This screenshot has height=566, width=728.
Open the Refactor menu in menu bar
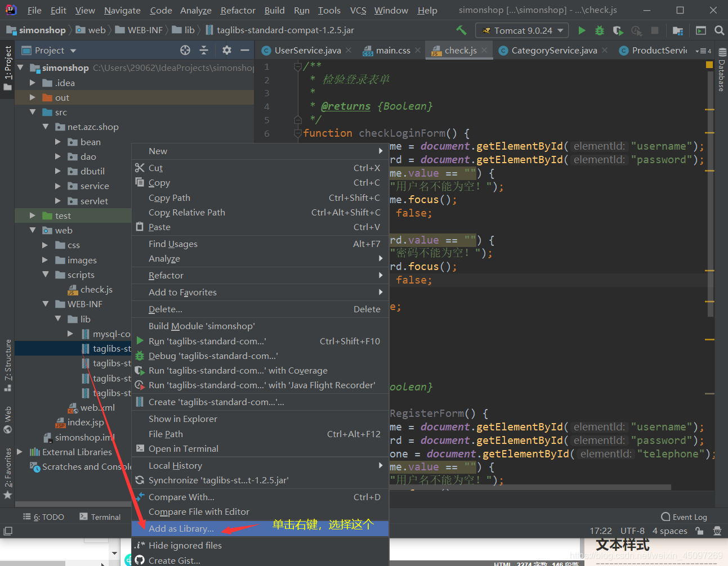(238, 10)
